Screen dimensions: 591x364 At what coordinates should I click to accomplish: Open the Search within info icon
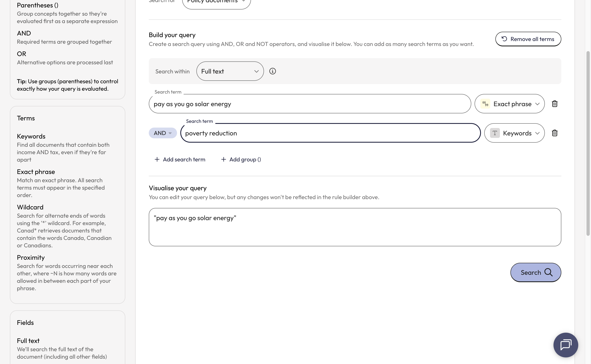coord(272,71)
